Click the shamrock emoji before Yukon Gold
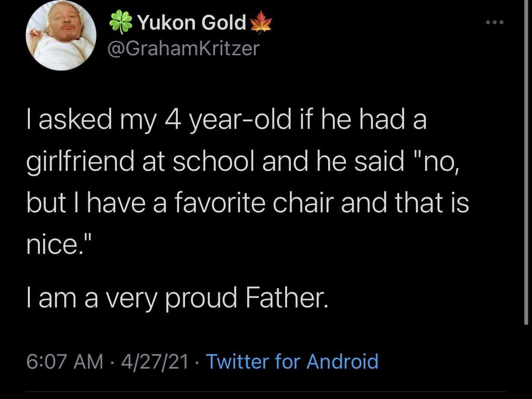This screenshot has width=532, height=399. (x=121, y=23)
